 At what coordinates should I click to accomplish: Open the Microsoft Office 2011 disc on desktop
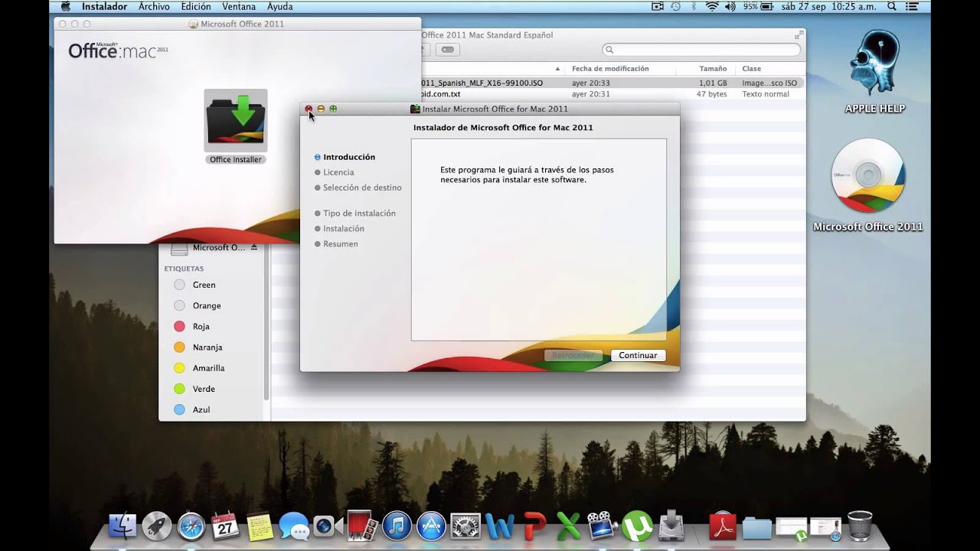(x=867, y=178)
